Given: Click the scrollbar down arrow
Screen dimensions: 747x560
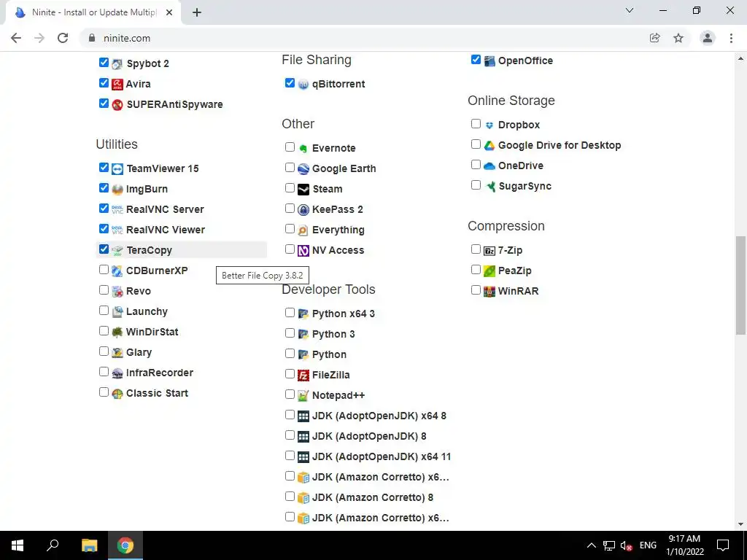Looking at the screenshot, I should [741, 525].
